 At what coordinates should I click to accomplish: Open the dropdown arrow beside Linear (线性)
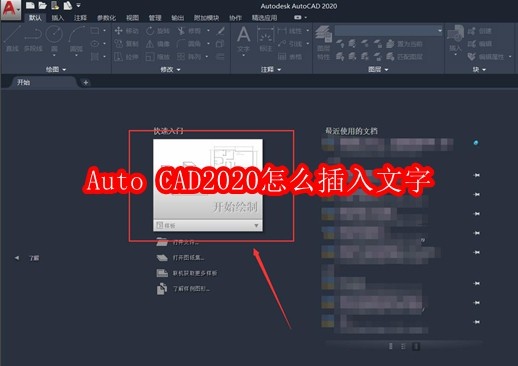pyautogui.click(x=307, y=31)
